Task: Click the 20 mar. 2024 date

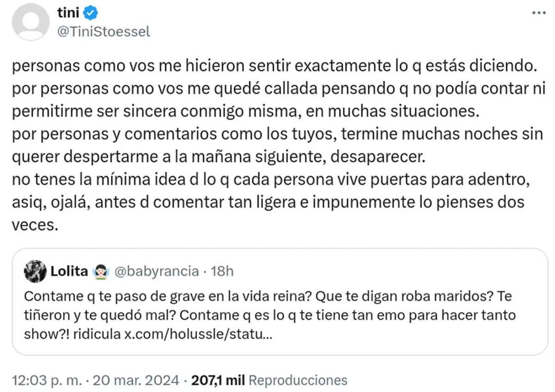Action: [134, 380]
